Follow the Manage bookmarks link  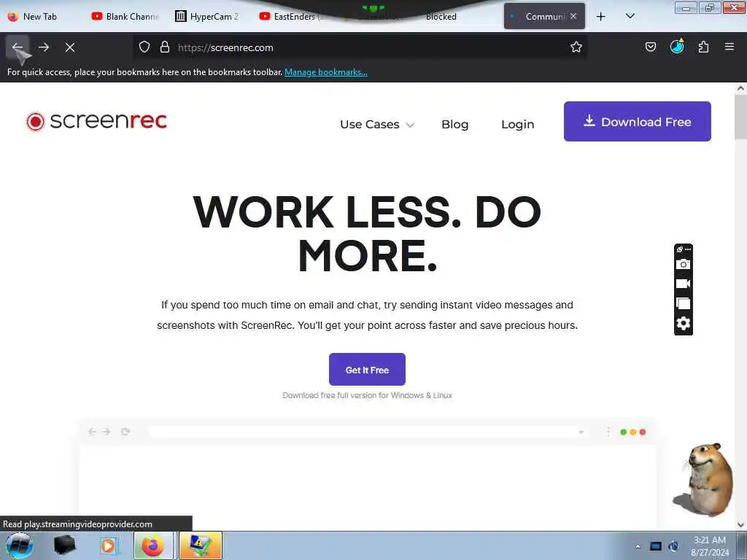click(326, 72)
